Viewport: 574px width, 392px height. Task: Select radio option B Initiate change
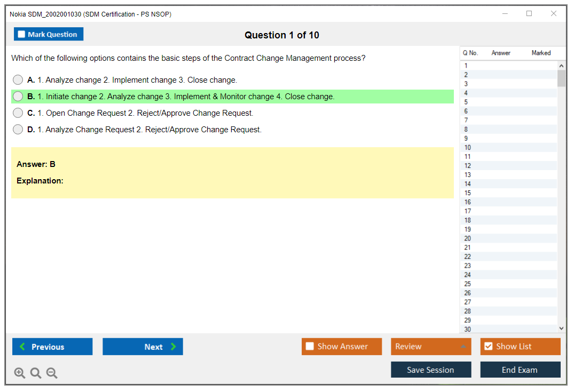(x=18, y=97)
